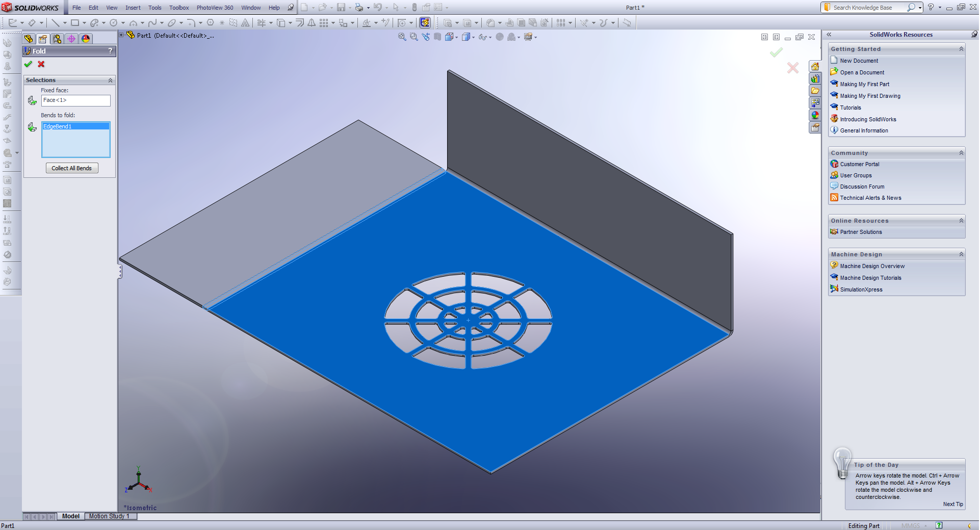Screen dimensions: 980x530
Task: Open the Design Library task pane tab
Action: (x=815, y=78)
